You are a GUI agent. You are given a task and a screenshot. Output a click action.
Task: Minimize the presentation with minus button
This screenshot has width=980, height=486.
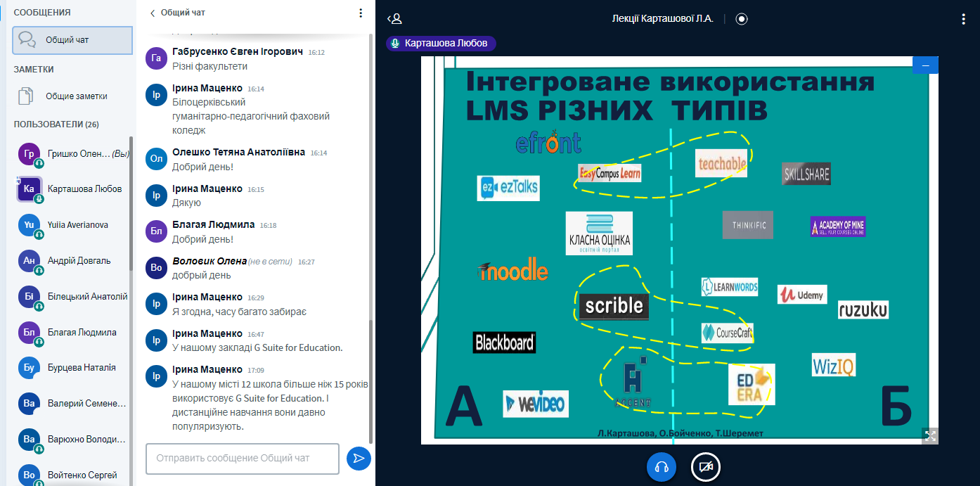925,65
